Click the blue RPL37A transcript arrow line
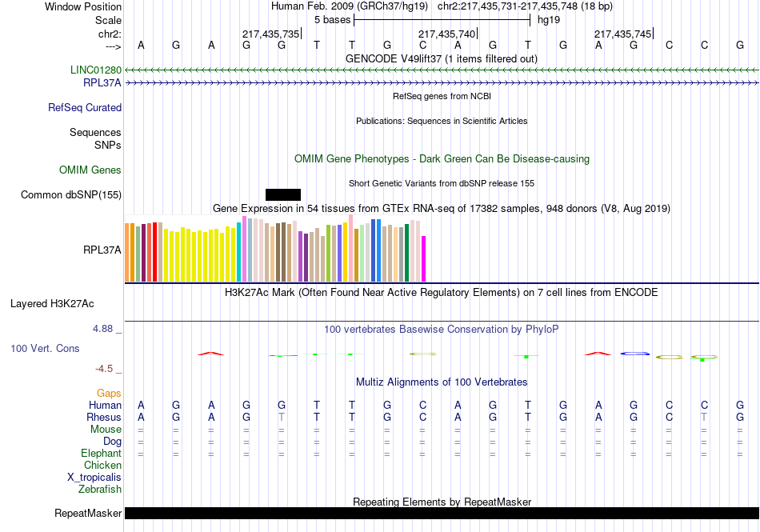This screenshot has height=532, width=760. (442, 83)
